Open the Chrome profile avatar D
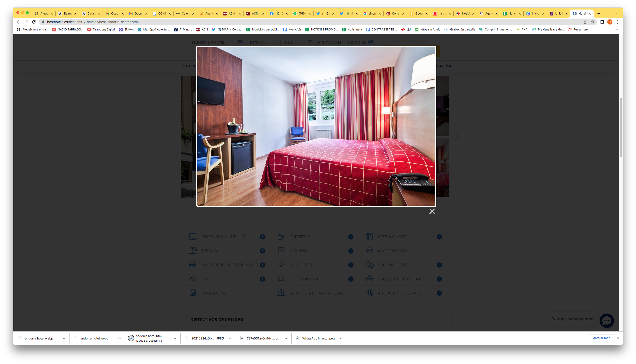Screen dimensions: 636x364 (x=610, y=22)
